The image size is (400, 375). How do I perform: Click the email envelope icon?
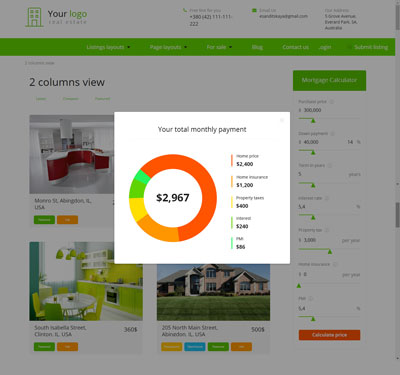point(255,10)
